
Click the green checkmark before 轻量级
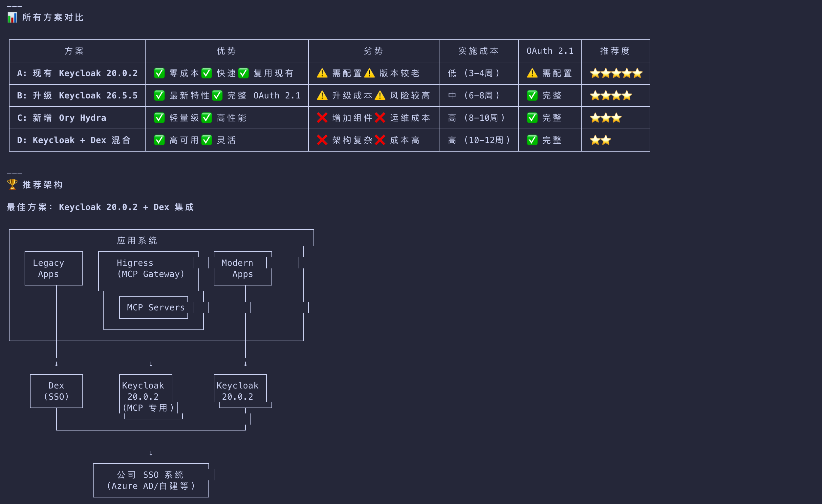[159, 118]
